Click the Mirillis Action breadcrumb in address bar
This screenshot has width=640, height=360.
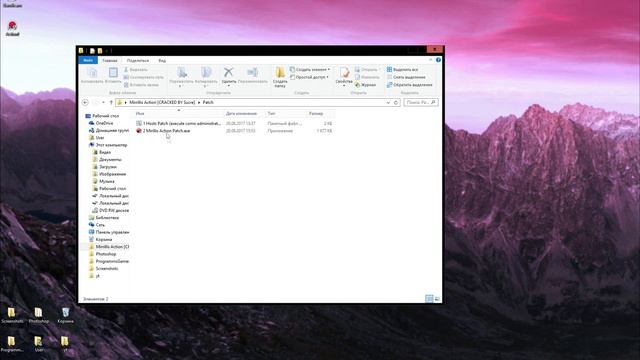[162, 102]
